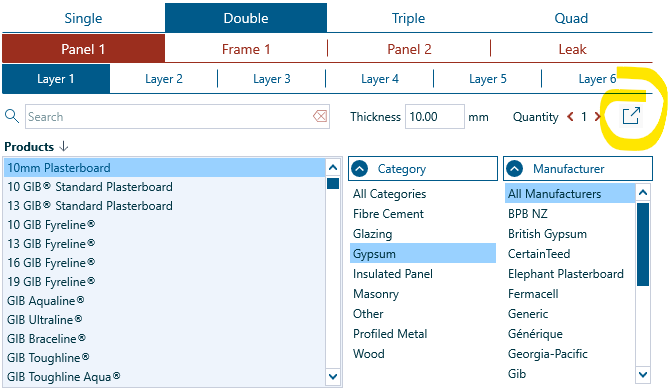
Task: Select the Layer 1 tab
Action: [x=56, y=79]
